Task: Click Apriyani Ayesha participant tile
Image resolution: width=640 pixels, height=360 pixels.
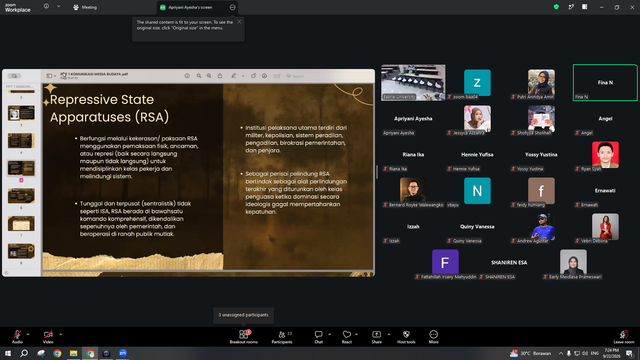Action: pos(413,119)
